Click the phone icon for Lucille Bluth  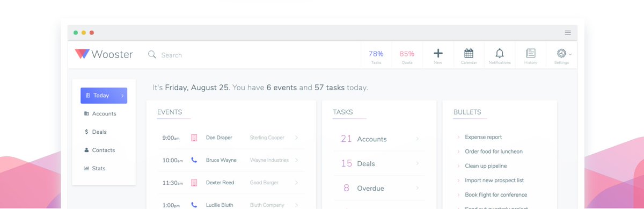(x=194, y=205)
